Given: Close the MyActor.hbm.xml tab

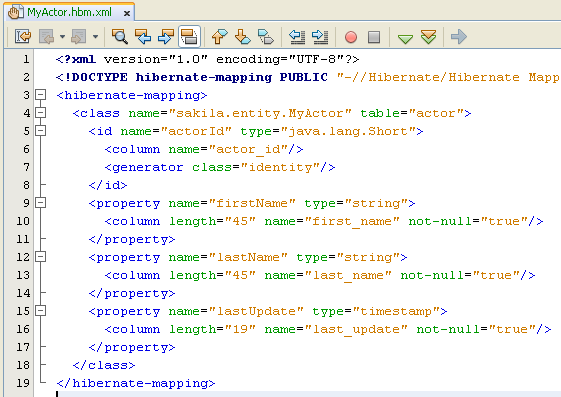Looking at the screenshot, I should click(x=127, y=14).
